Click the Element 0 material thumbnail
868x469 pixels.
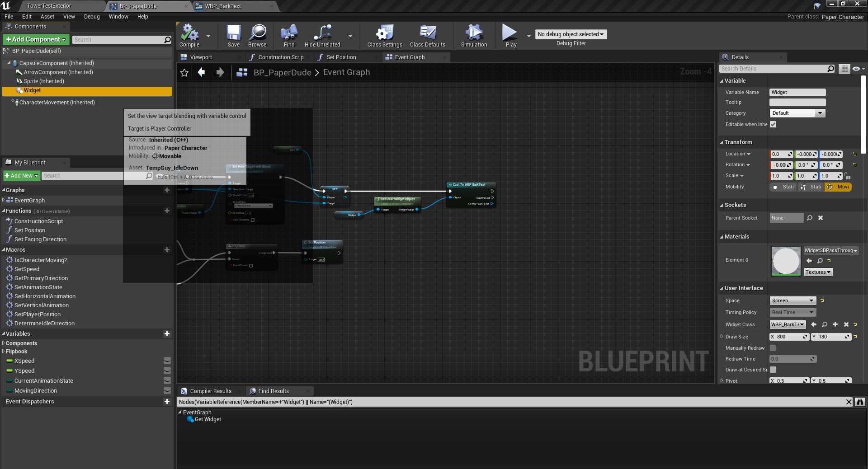(x=786, y=261)
